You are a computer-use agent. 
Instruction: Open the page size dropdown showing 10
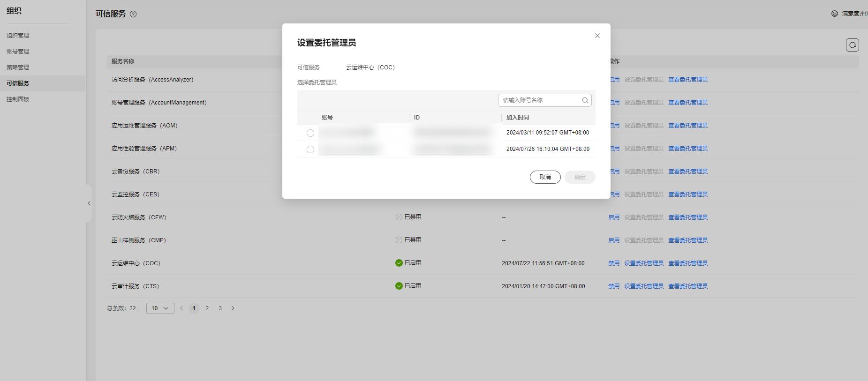[x=160, y=308]
